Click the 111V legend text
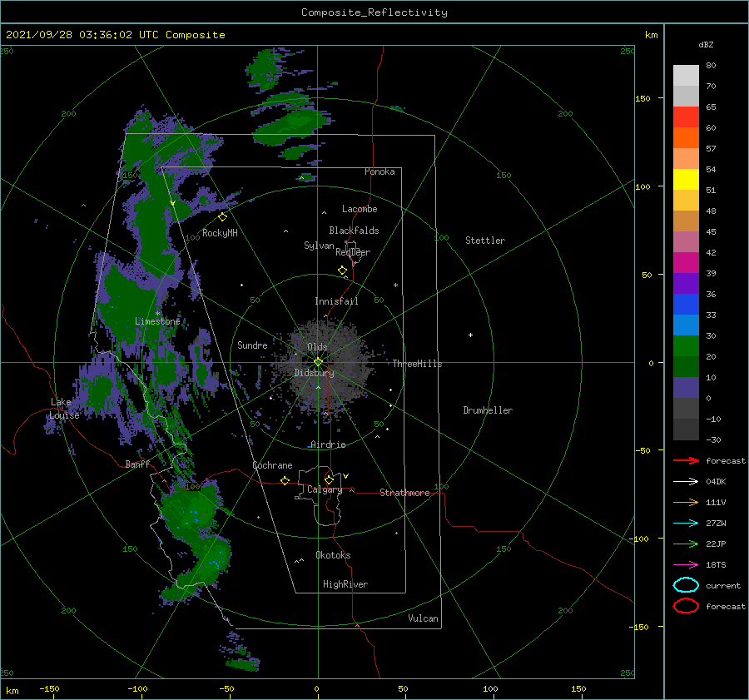The image size is (749, 700). coord(716,502)
